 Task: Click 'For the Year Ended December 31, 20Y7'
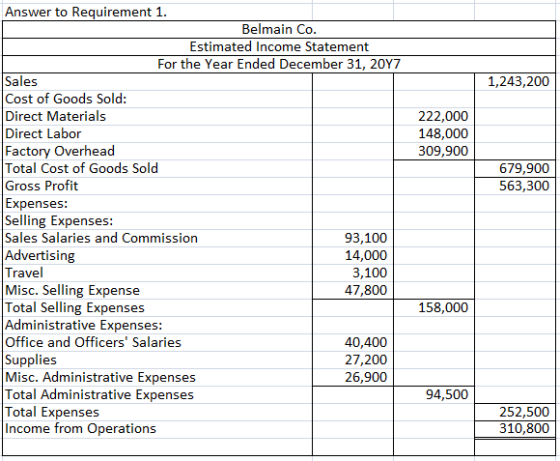(x=279, y=64)
